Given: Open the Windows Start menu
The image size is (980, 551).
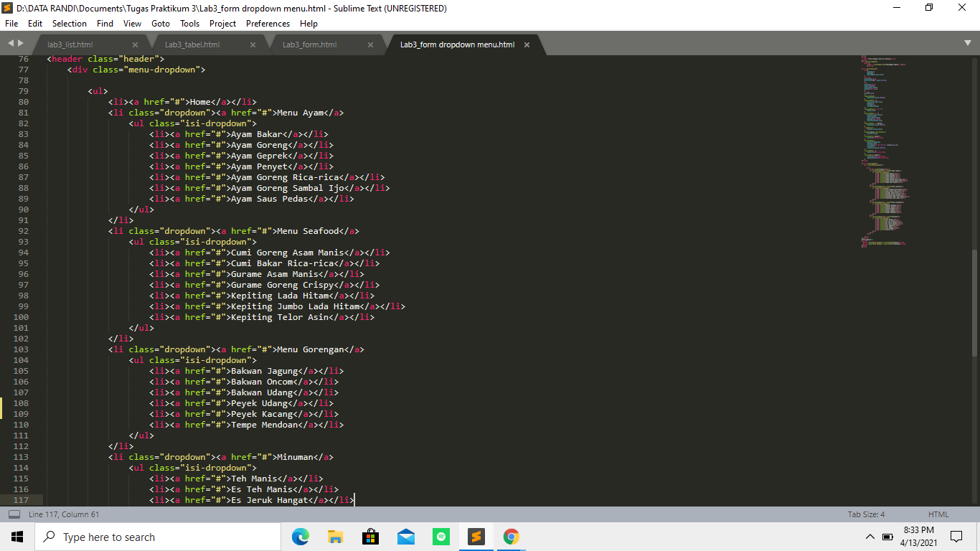Looking at the screenshot, I should pyautogui.click(x=17, y=537).
